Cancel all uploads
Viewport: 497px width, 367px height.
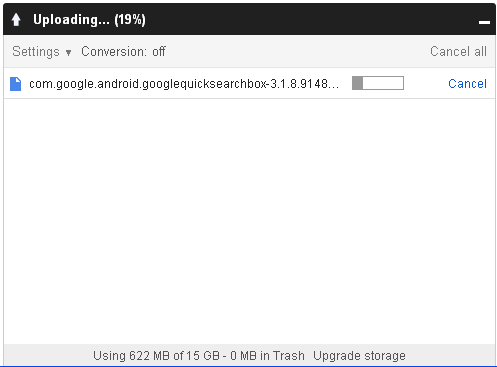tap(458, 52)
